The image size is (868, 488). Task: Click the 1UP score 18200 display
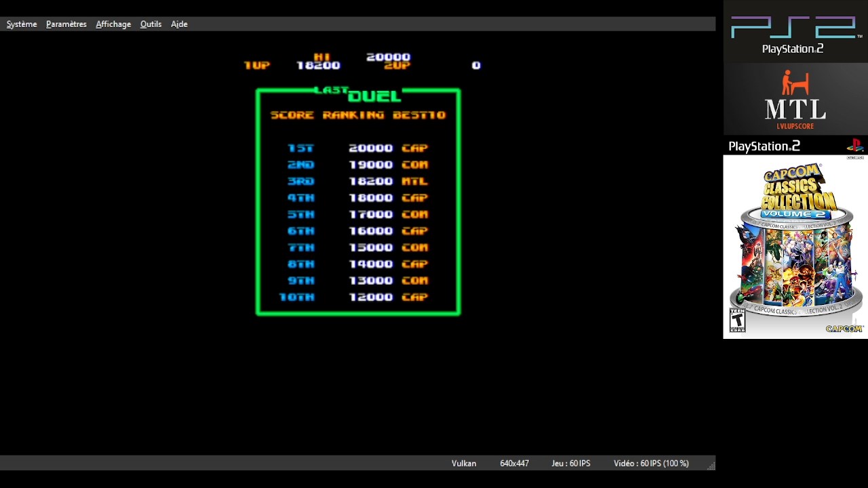(x=318, y=66)
